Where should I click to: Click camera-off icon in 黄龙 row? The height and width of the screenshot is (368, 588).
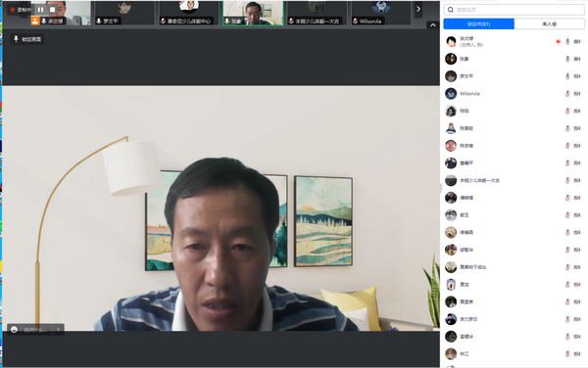pyautogui.click(x=577, y=285)
